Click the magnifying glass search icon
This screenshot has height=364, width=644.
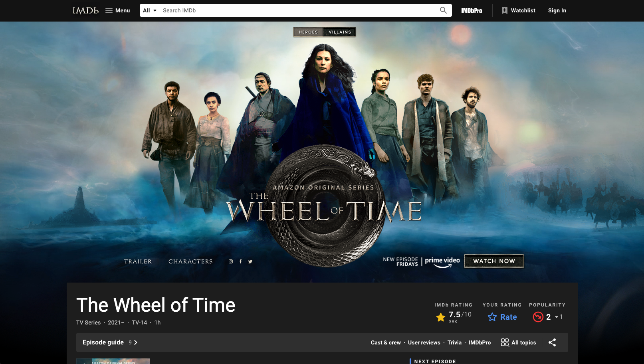coord(443,10)
